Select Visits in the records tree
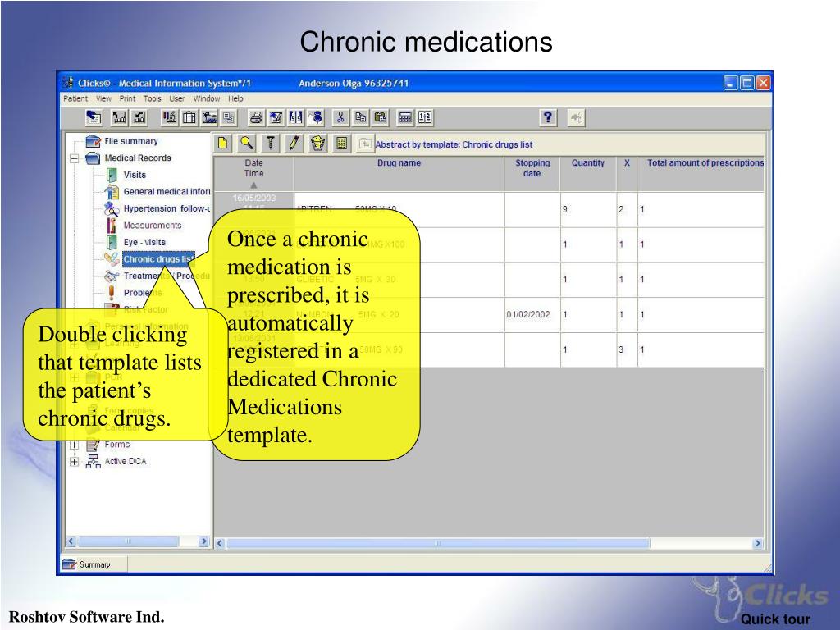 point(135,175)
